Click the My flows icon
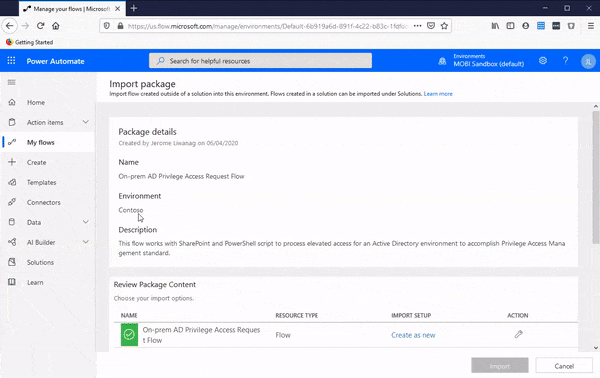Image resolution: width=600 pixels, height=378 pixels. pos(12,142)
